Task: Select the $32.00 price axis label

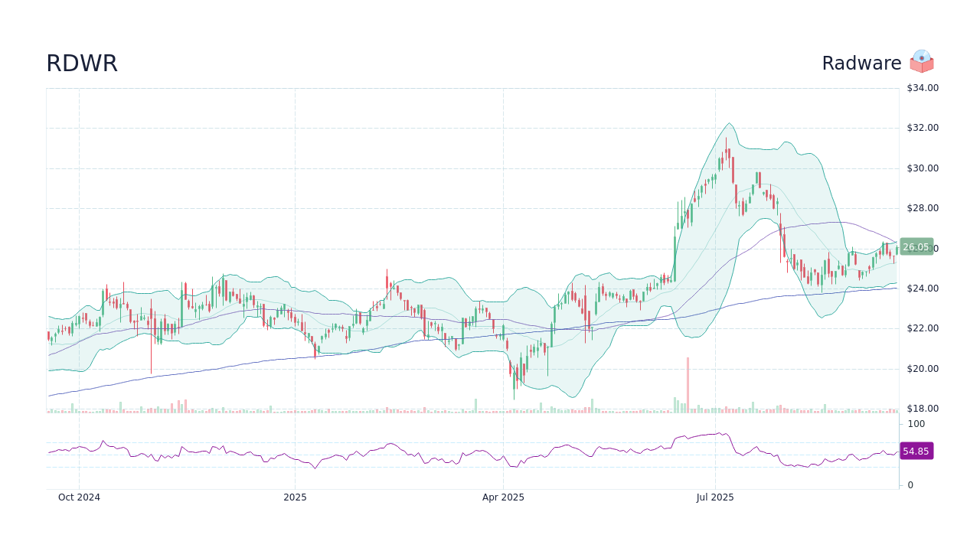Action: [923, 128]
